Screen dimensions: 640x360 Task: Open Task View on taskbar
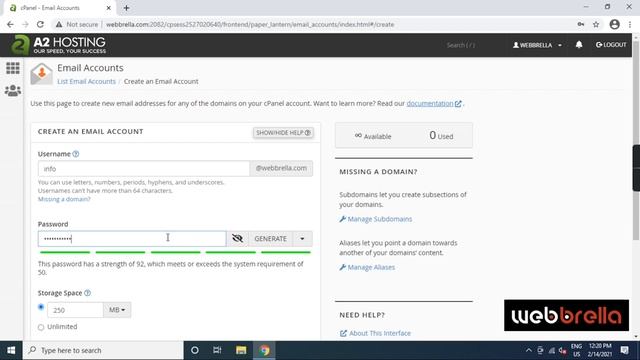pos(217,350)
